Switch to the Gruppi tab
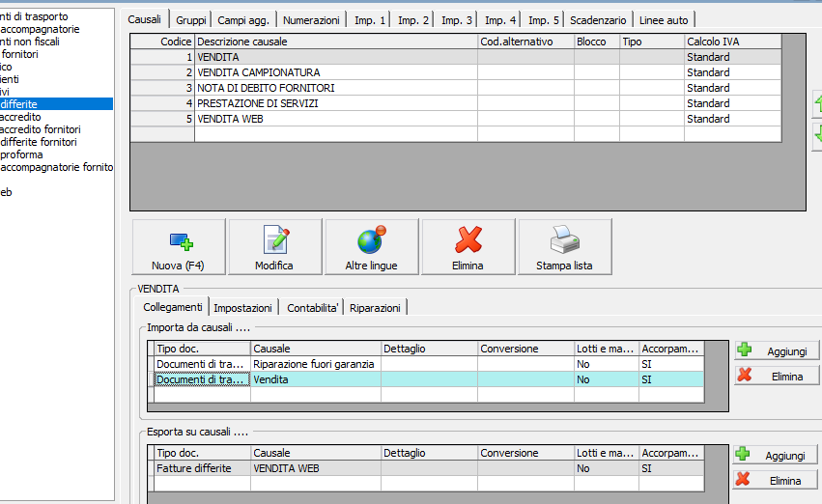This screenshot has height=504, width=822. 191,20
